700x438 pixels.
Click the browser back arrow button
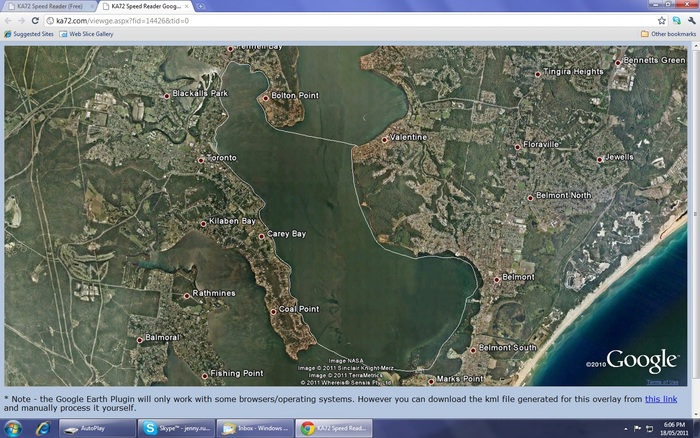tap(7, 20)
